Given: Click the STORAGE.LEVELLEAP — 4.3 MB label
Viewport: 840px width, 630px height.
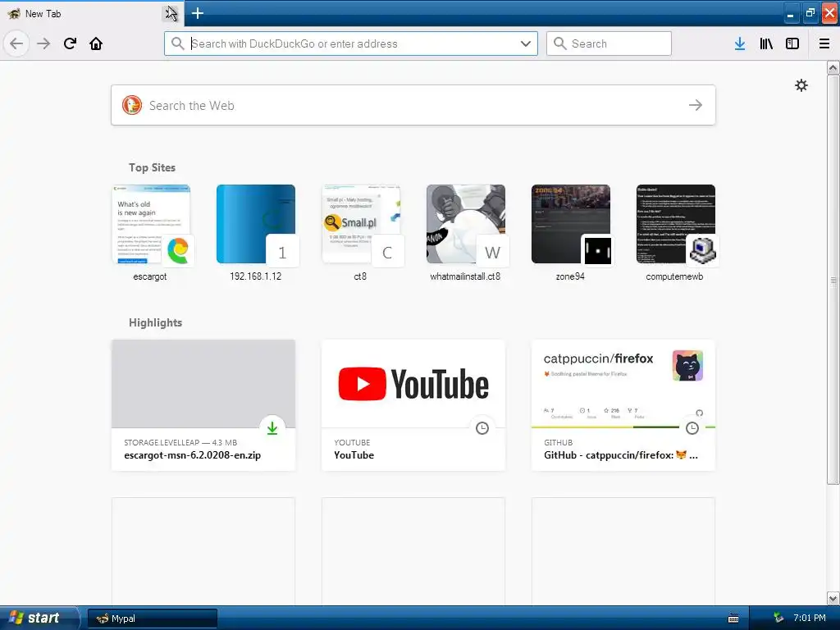Looking at the screenshot, I should click(180, 442).
